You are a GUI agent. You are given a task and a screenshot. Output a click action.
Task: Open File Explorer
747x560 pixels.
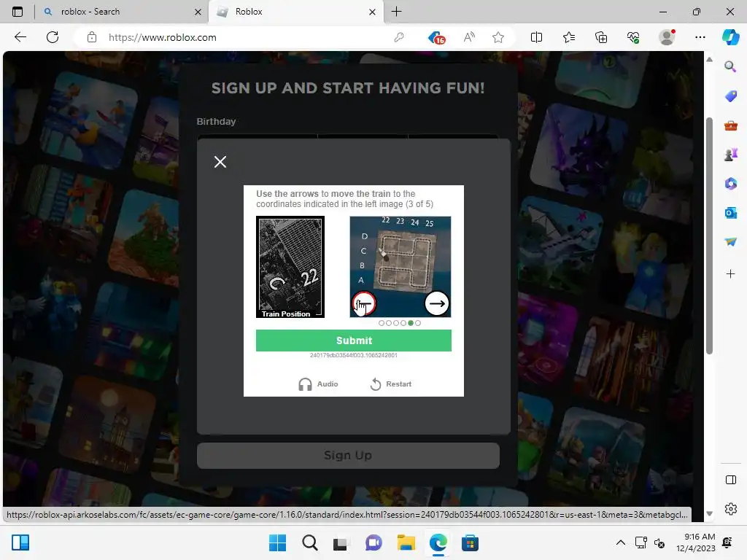tap(406, 542)
